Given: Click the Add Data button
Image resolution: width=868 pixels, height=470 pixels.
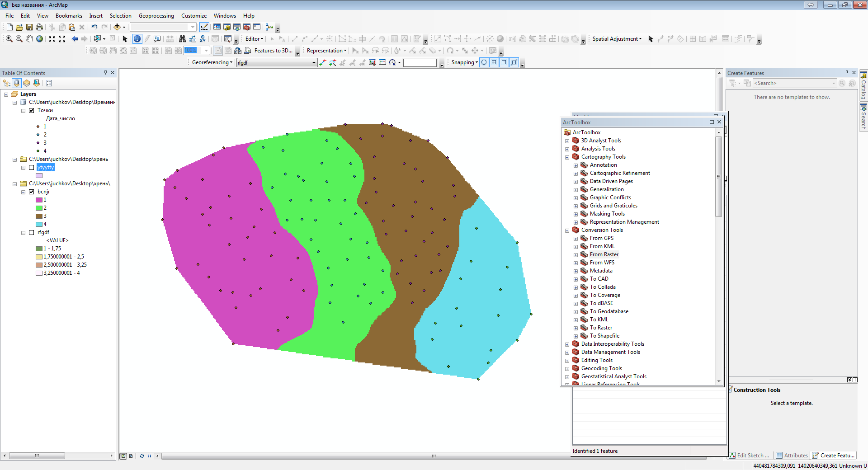Looking at the screenshot, I should click(x=117, y=27).
